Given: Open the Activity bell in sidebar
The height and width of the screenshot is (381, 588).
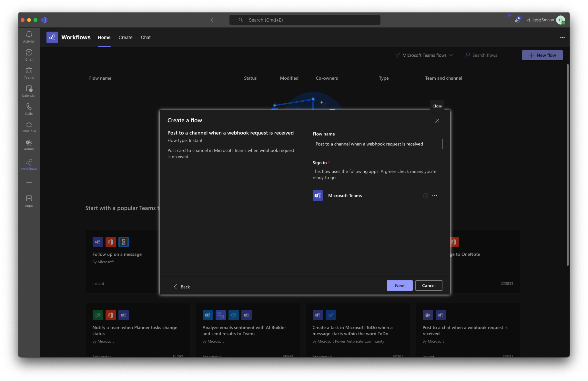Looking at the screenshot, I should click(29, 36).
